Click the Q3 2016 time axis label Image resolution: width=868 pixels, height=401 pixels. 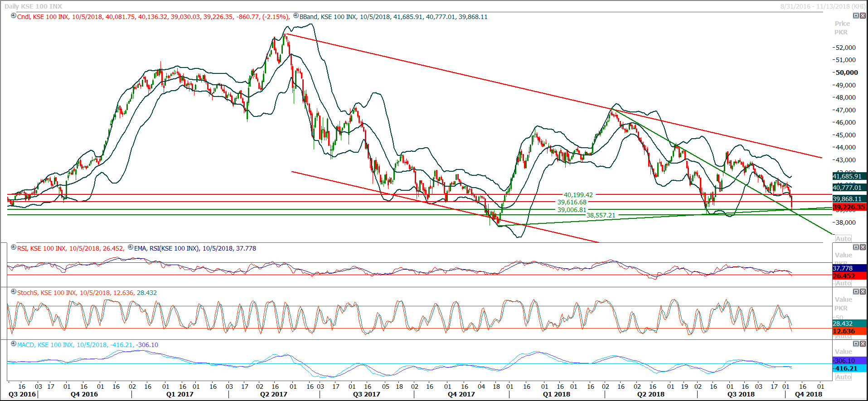click(x=22, y=394)
